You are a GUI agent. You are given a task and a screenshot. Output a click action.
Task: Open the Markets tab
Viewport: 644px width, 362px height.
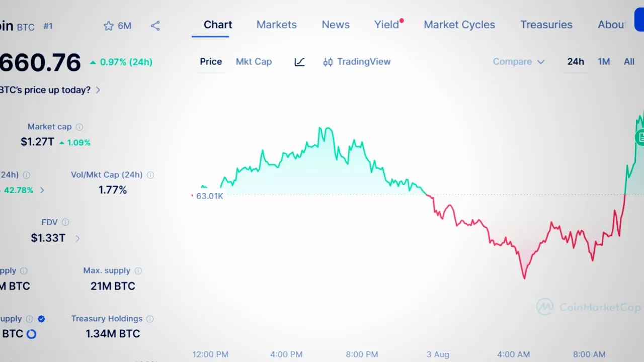click(277, 25)
